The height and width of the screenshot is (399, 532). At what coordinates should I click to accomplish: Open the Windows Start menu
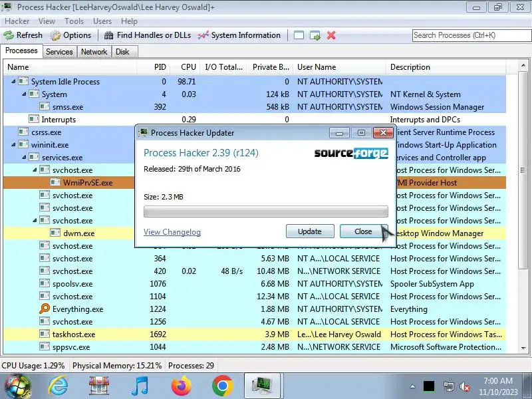tap(18, 386)
